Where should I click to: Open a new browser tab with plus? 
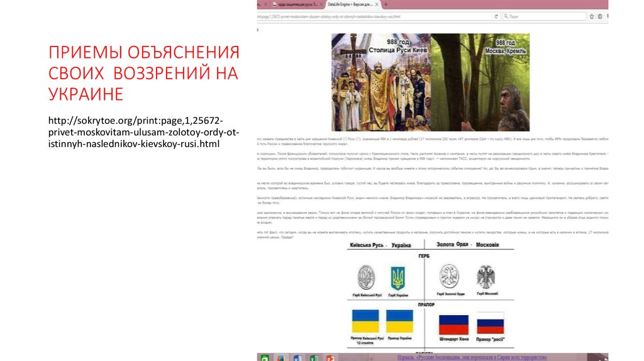tap(386, 4)
